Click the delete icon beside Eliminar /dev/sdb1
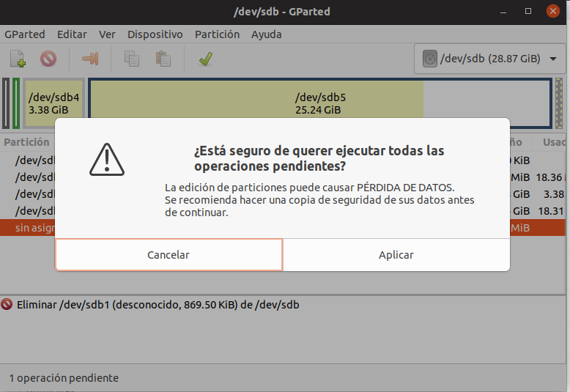 [7, 304]
